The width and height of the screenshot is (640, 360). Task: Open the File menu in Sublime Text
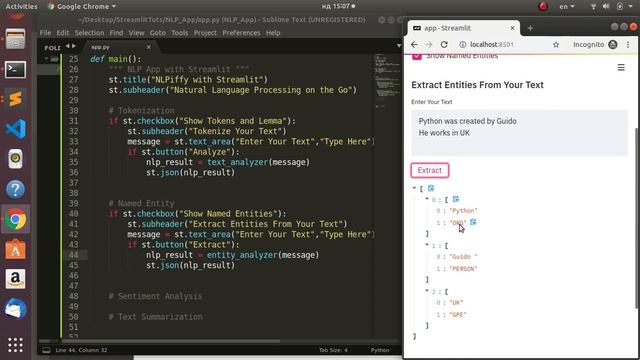tap(45, 33)
